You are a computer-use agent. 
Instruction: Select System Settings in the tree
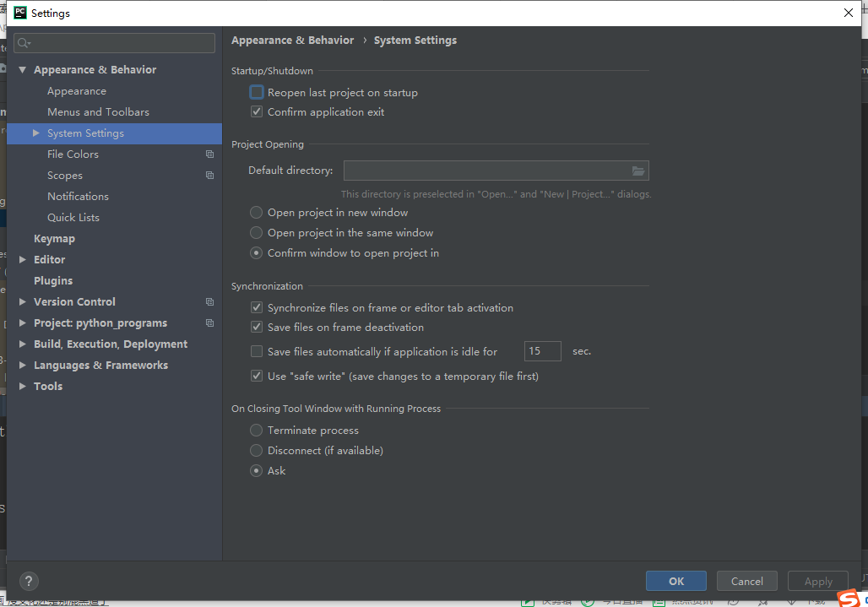114,133
